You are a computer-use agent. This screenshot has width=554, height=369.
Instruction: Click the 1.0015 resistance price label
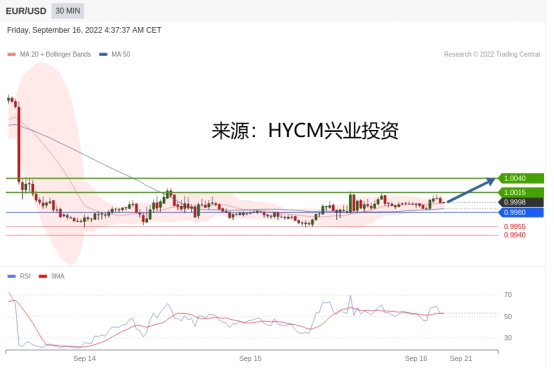click(521, 193)
